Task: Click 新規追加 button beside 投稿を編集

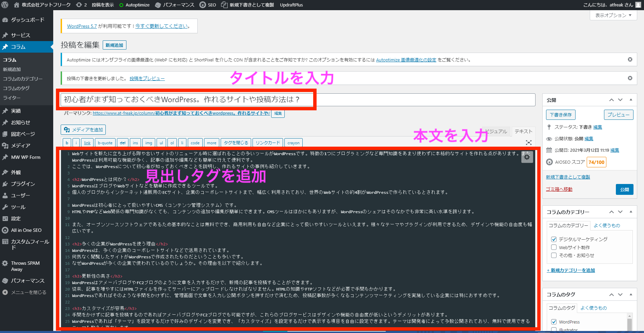Action: (114, 45)
